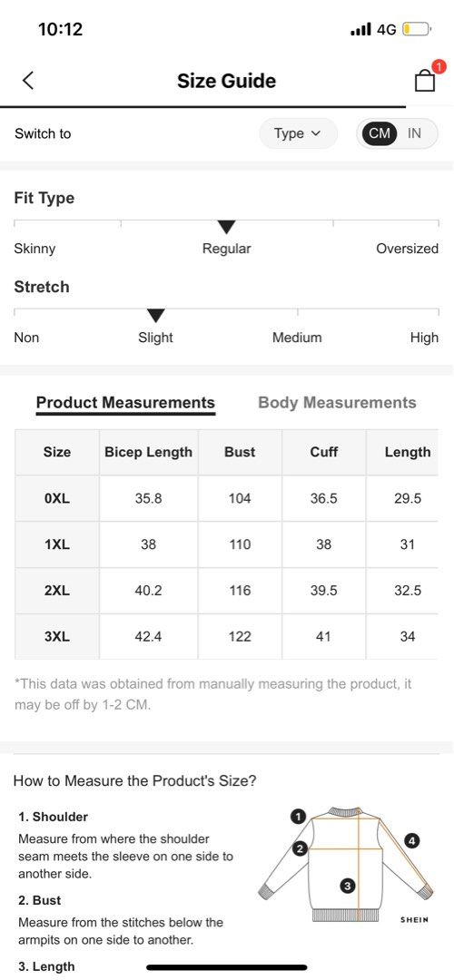Select the 2XL size row
Screen dimensions: 454x980
pyautogui.click(x=226, y=591)
